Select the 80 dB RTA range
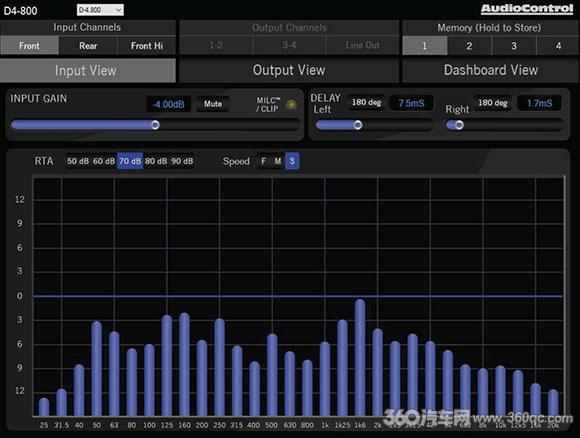Image resolution: width=580 pixels, height=438 pixels. [156, 161]
